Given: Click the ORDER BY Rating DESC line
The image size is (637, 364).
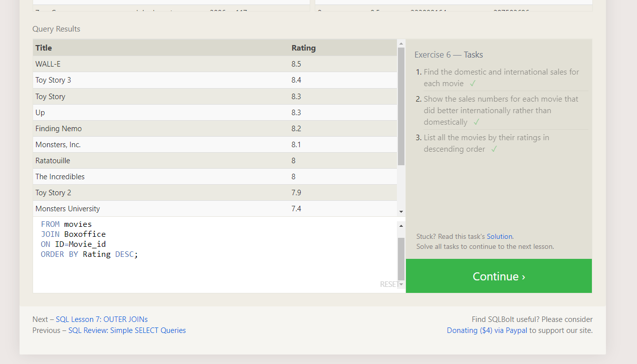Looking at the screenshot, I should click(x=89, y=254).
